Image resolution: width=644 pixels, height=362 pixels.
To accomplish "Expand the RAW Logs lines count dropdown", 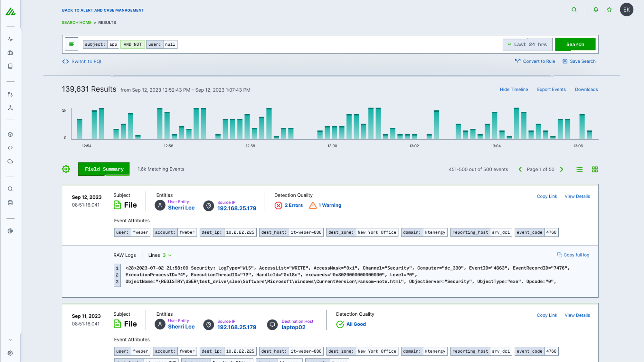I will click(x=167, y=255).
